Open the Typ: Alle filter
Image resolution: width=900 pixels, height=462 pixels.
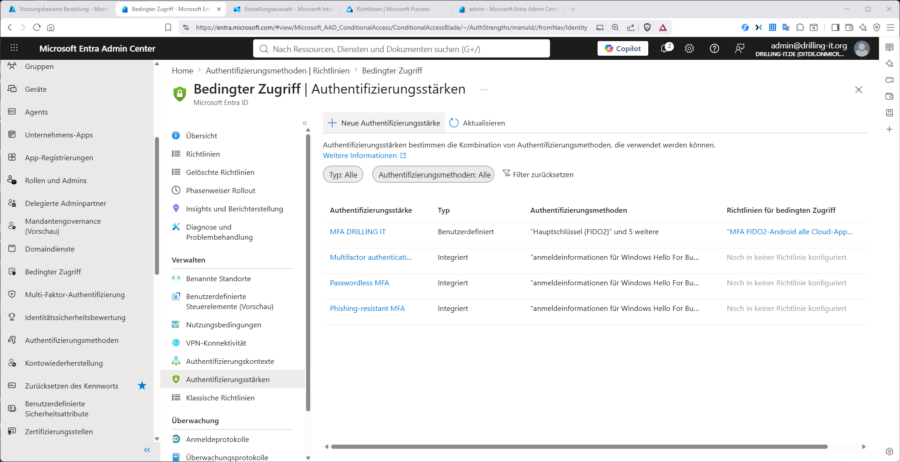tap(343, 174)
